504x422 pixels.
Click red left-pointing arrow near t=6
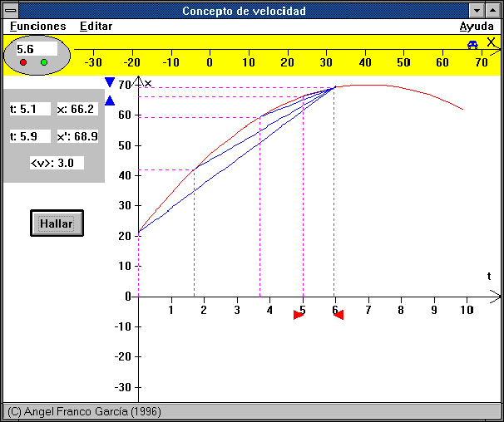338,315
